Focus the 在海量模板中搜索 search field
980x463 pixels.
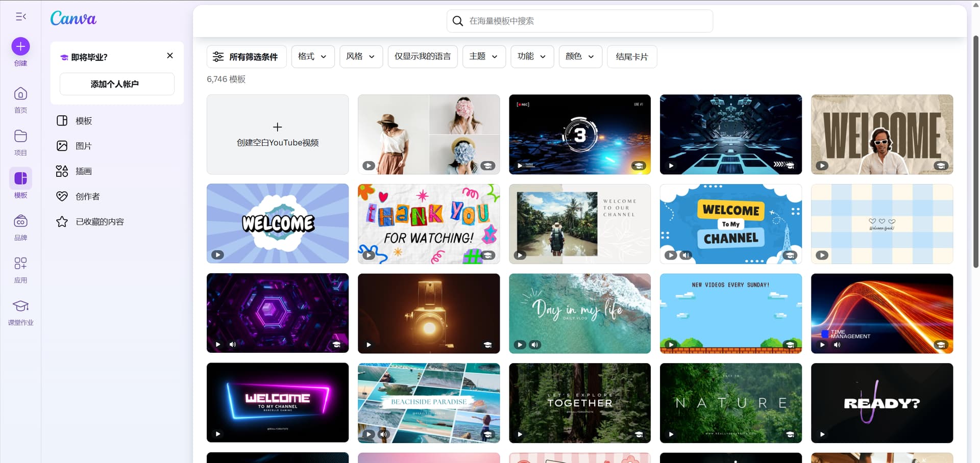(580, 21)
